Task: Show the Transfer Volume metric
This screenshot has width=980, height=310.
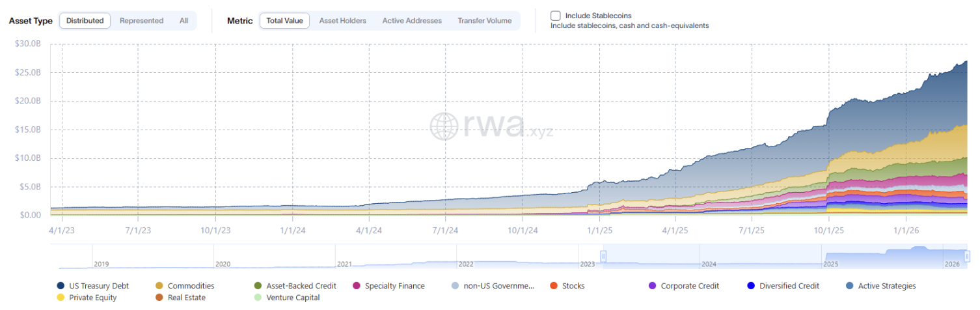Action: click(484, 21)
